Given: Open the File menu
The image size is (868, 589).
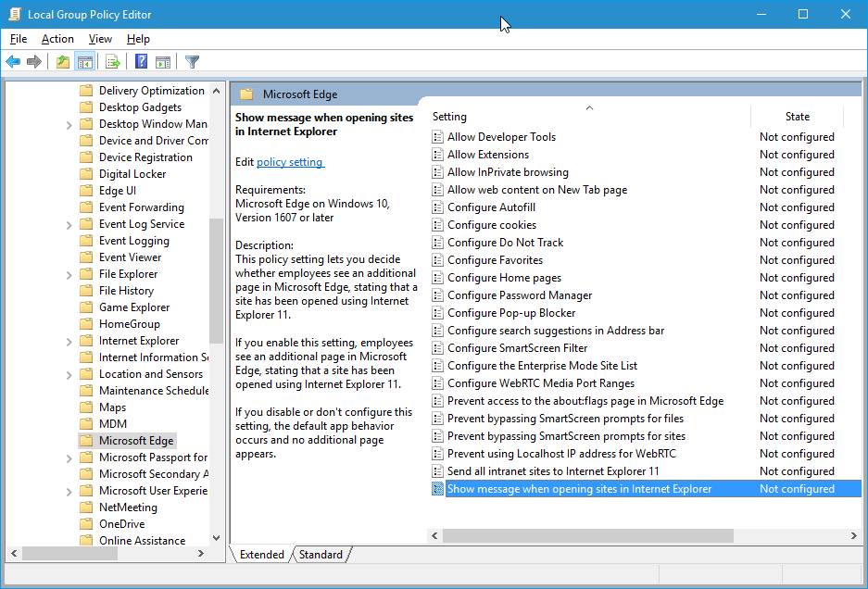Looking at the screenshot, I should coord(19,39).
